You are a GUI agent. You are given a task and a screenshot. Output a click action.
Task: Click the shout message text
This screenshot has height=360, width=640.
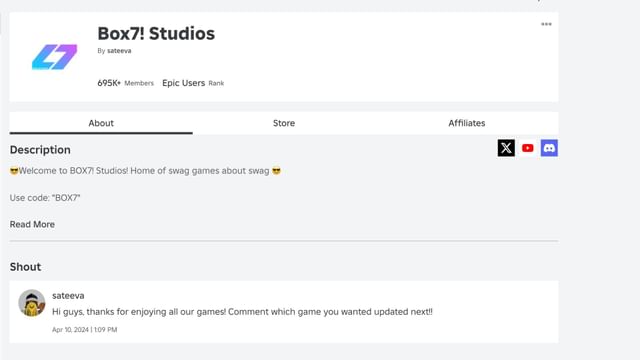pyautogui.click(x=242, y=312)
